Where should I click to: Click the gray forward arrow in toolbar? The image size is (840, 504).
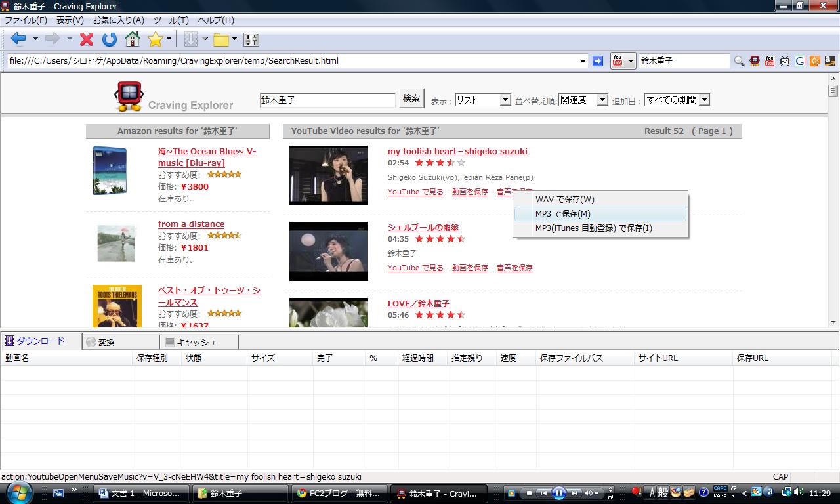pyautogui.click(x=52, y=39)
